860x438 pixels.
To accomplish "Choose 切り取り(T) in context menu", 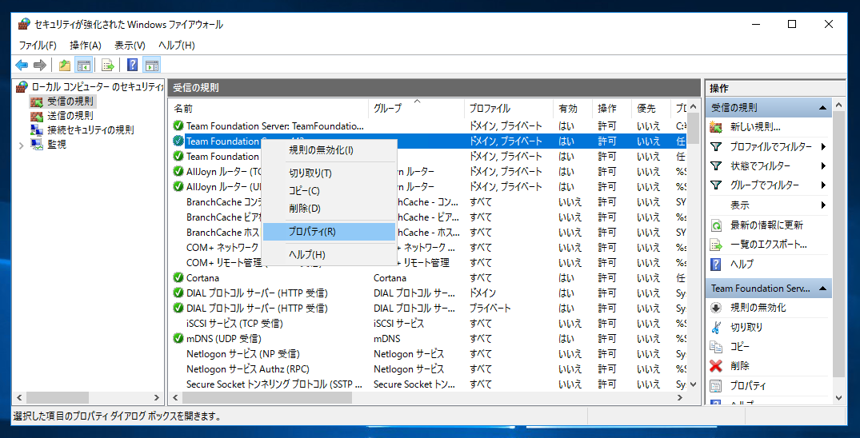I will coord(329,173).
